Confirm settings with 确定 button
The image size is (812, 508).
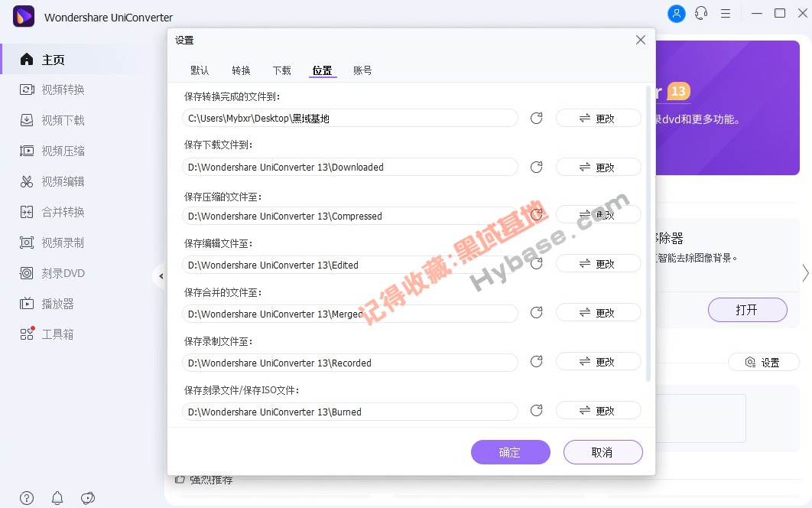(x=510, y=452)
